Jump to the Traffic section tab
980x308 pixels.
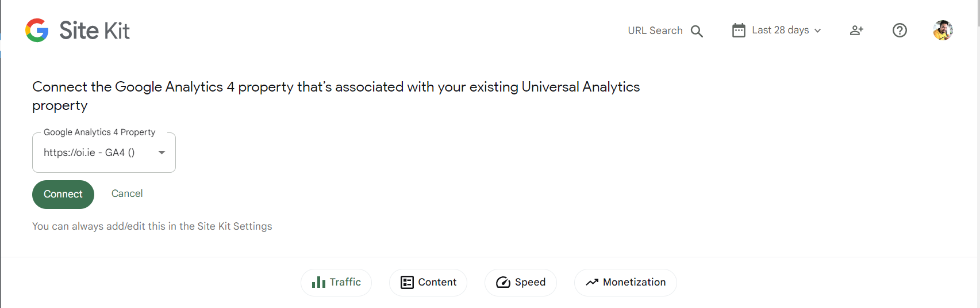click(x=345, y=282)
